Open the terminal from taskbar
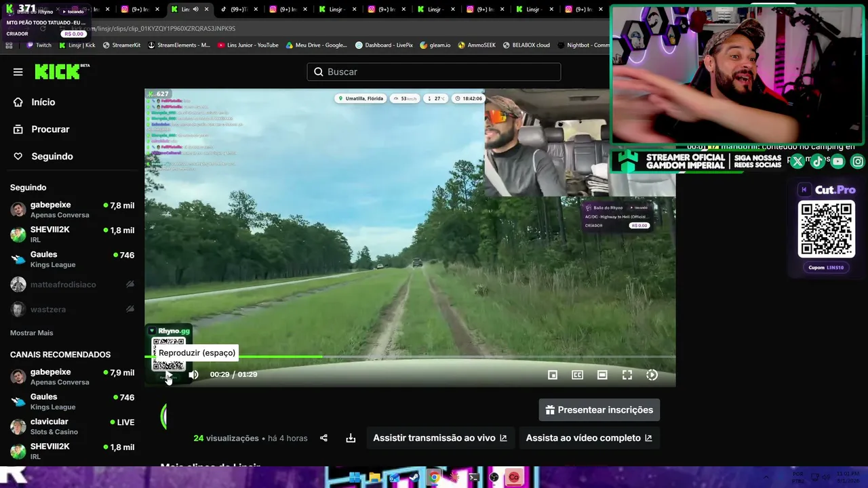868x488 pixels. (474, 477)
